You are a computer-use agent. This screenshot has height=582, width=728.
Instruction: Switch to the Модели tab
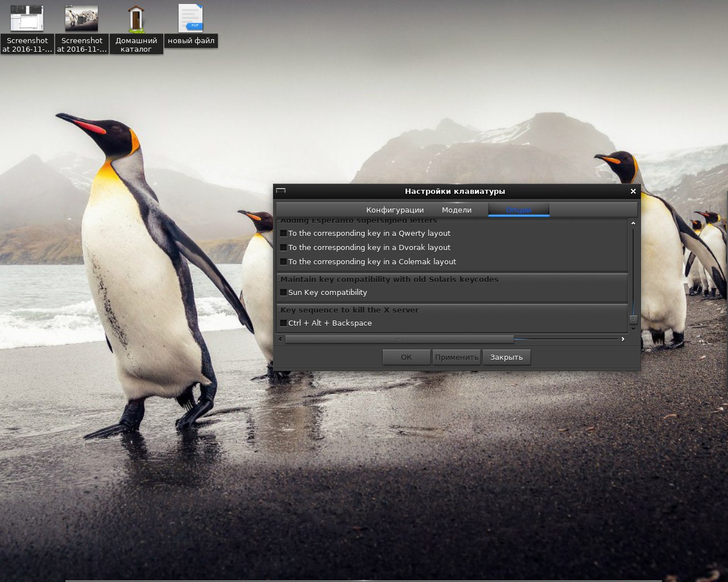457,210
